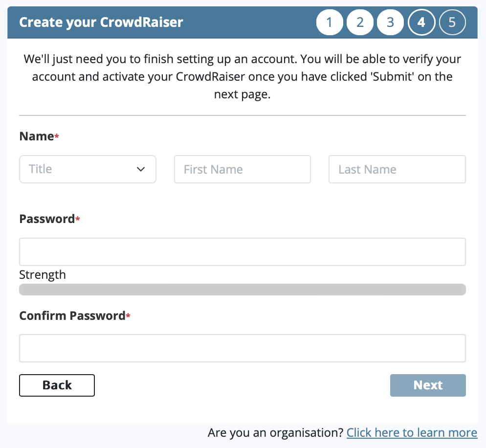
Task: Click the required asterisk next to Name
Action: click(56, 137)
